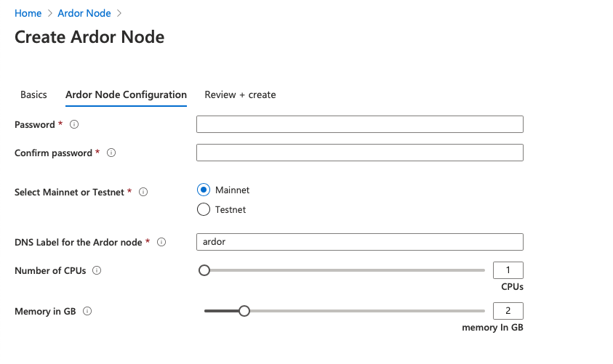Navigate to the Home breadcrumb link
613x364 pixels.
(x=28, y=13)
